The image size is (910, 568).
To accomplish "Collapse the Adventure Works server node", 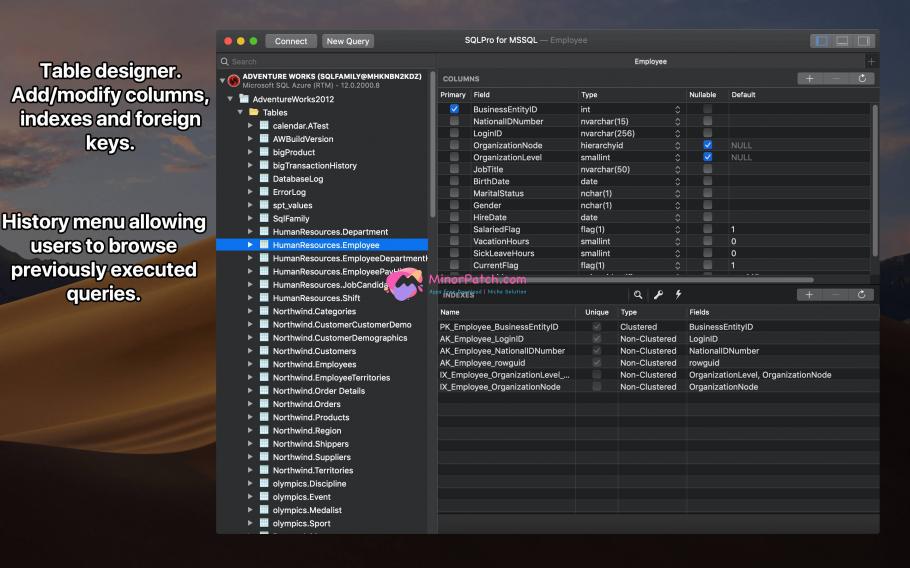I will tap(222, 80).
